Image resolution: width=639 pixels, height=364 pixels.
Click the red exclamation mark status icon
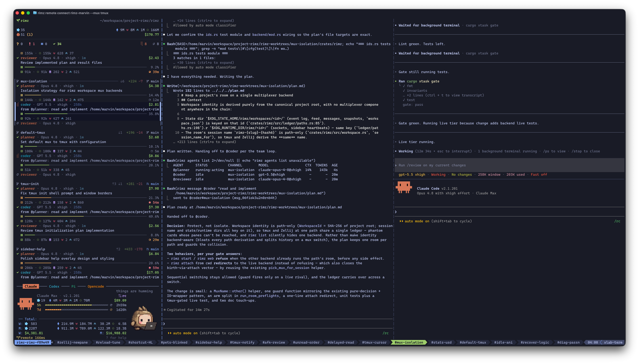click(30, 44)
